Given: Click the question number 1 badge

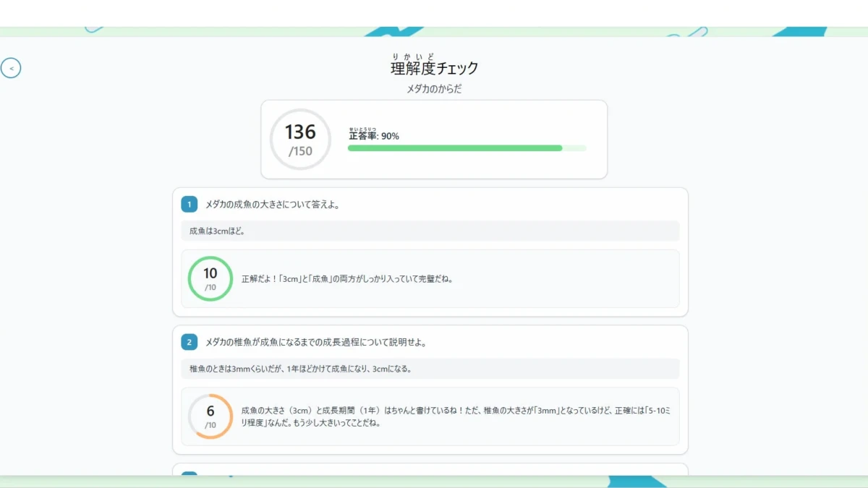Looking at the screenshot, I should click(x=190, y=205).
